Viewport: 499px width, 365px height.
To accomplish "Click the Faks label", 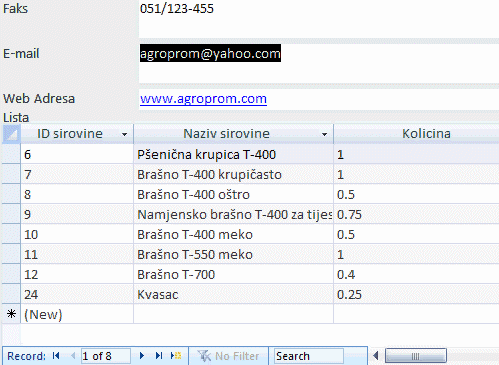I will 15,8.
